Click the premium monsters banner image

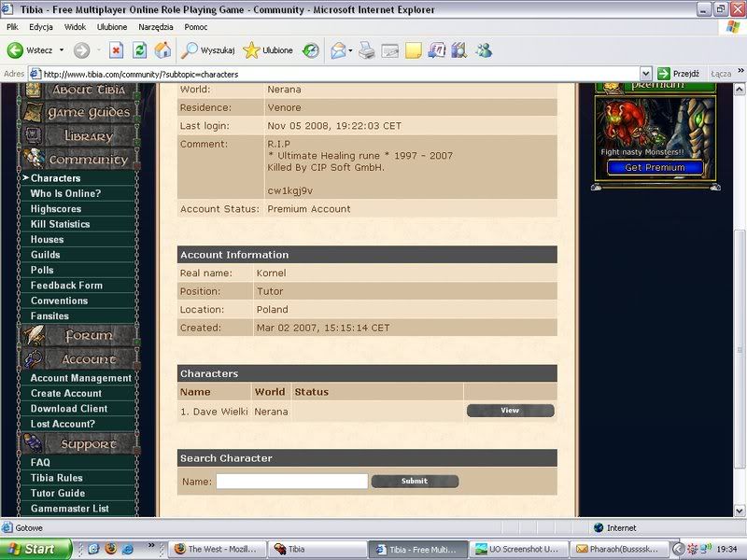[x=655, y=127]
